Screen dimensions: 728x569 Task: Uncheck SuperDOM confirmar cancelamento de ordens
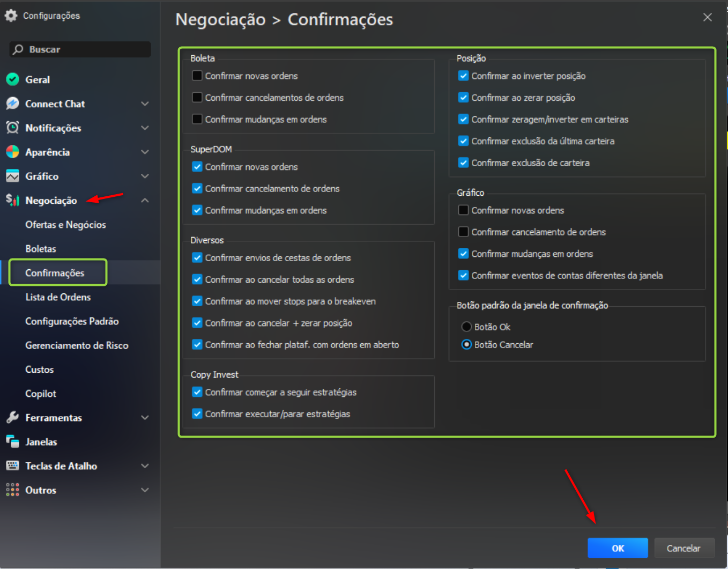197,188
